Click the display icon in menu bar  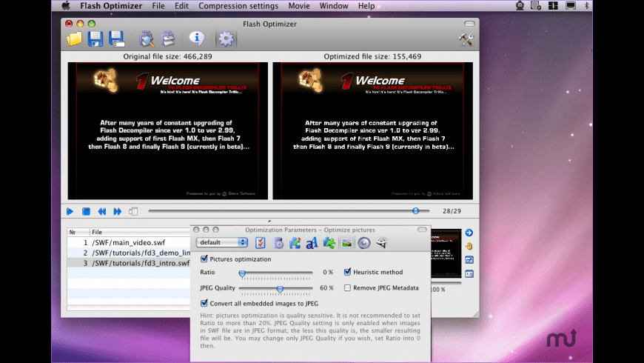(571, 6)
